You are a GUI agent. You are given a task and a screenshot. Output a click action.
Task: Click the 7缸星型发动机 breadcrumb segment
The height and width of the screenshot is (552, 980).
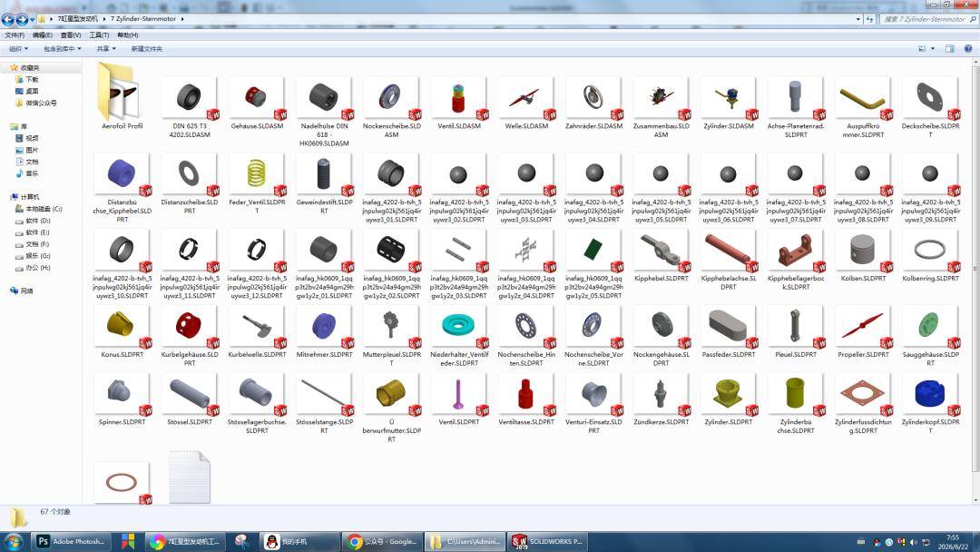click(x=77, y=19)
